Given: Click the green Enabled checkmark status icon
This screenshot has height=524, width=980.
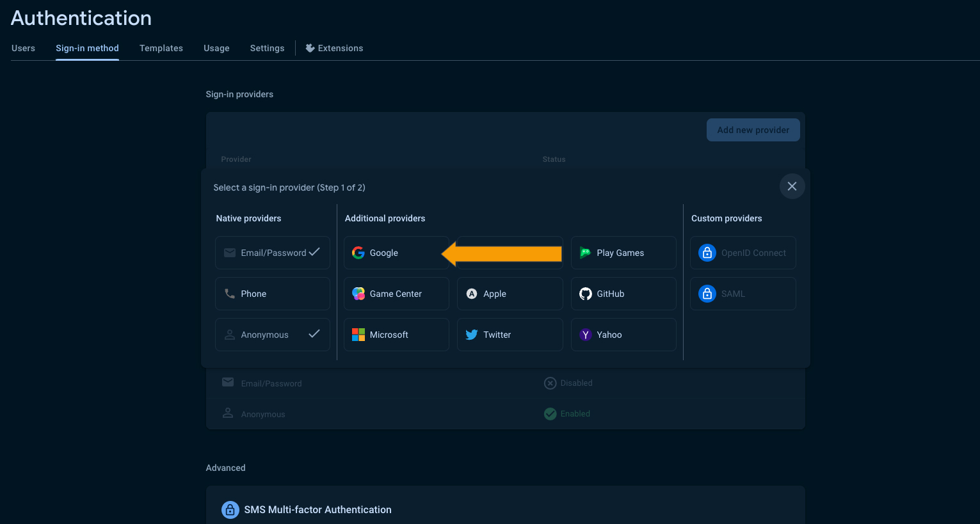Looking at the screenshot, I should 550,414.
